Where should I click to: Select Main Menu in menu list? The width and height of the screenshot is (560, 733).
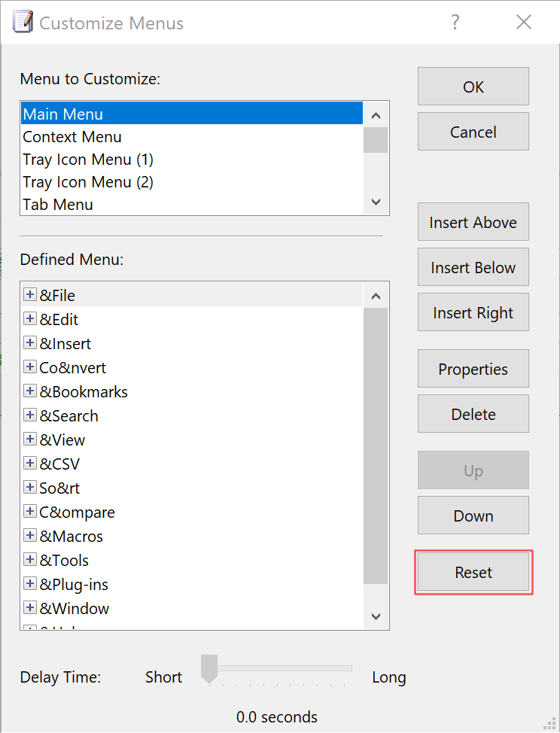pyautogui.click(x=192, y=114)
